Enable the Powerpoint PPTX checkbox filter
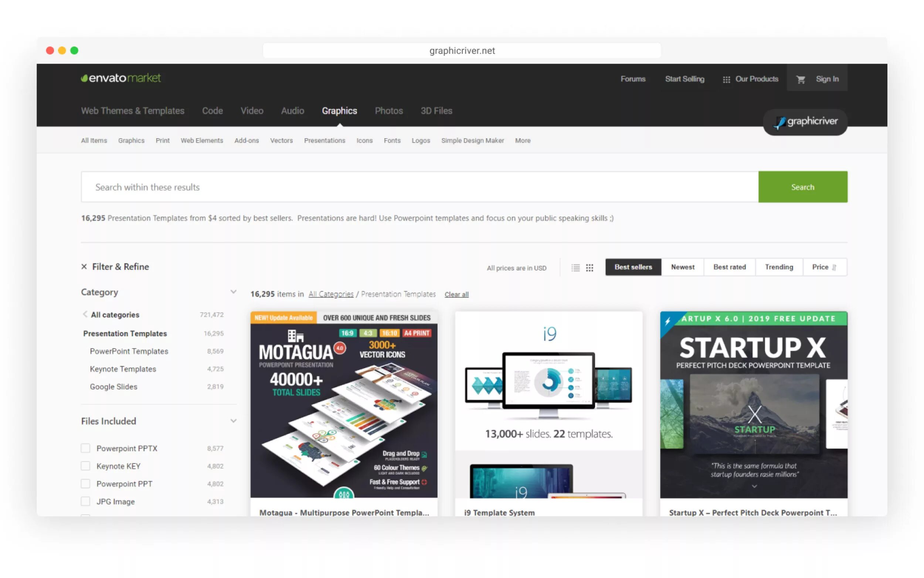924x578 pixels. click(x=84, y=448)
